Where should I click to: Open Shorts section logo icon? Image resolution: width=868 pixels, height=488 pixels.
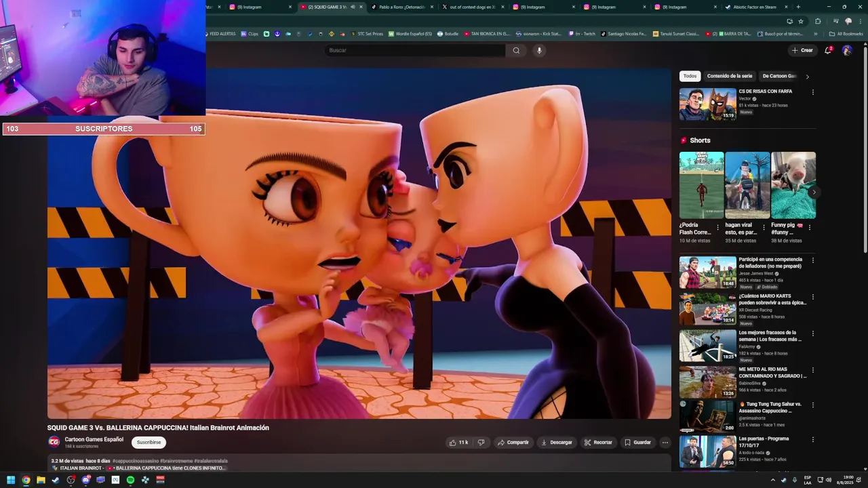684,140
